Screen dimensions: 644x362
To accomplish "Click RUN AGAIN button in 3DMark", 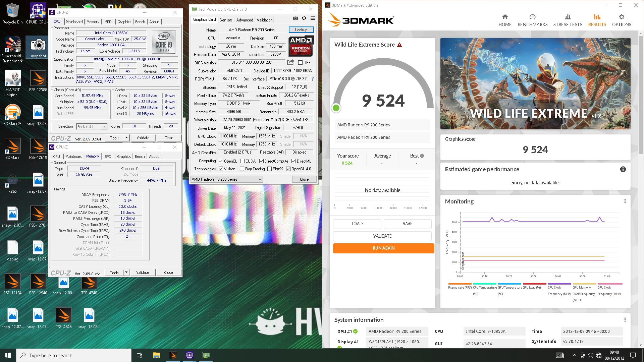I will point(383,248).
